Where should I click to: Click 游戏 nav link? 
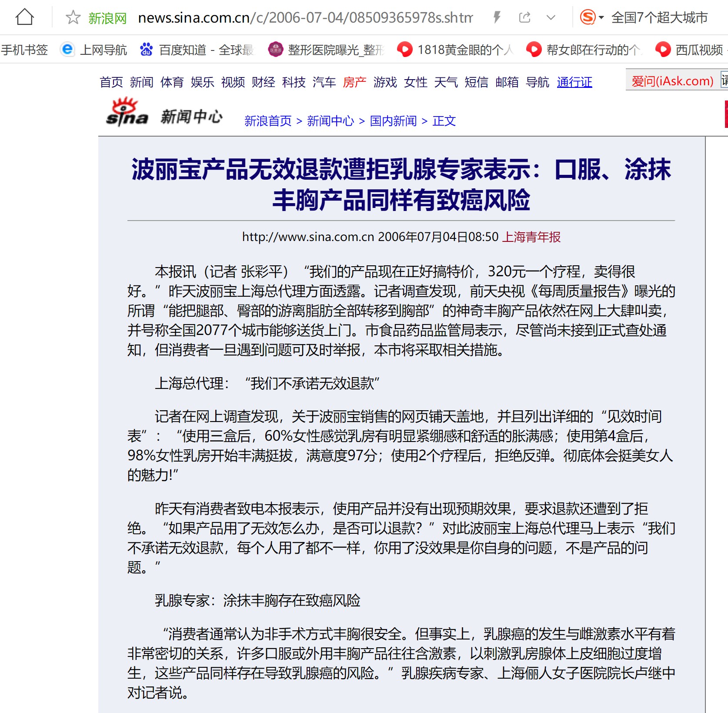point(385,82)
